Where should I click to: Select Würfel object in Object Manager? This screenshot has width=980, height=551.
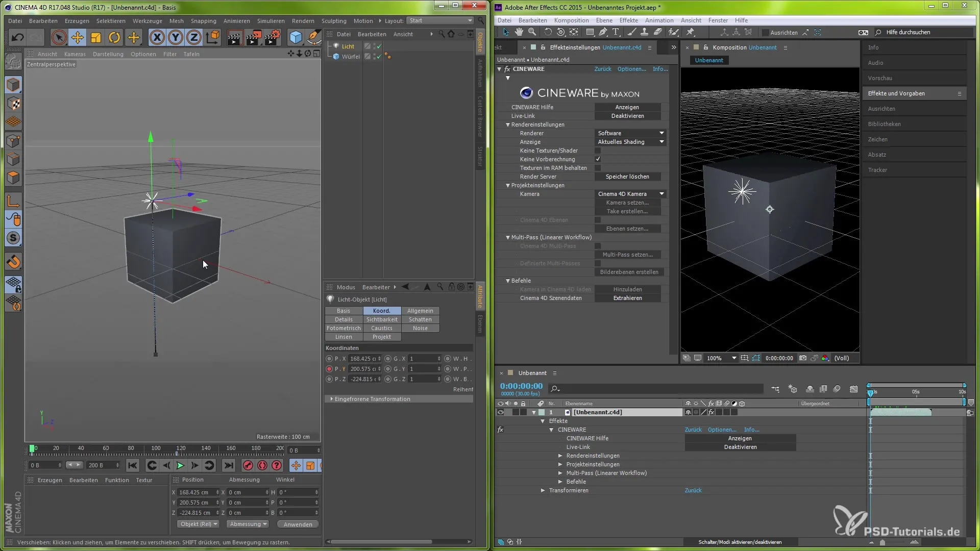351,57
